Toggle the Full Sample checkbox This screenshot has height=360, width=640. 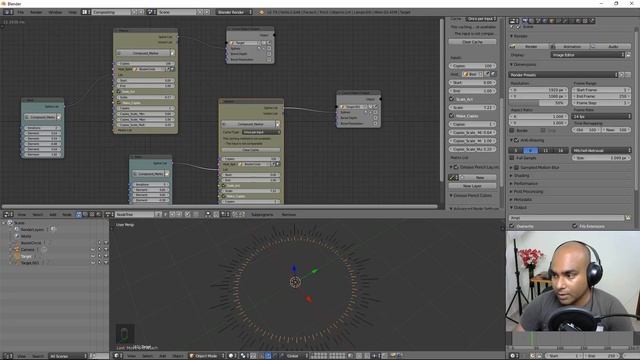point(512,158)
